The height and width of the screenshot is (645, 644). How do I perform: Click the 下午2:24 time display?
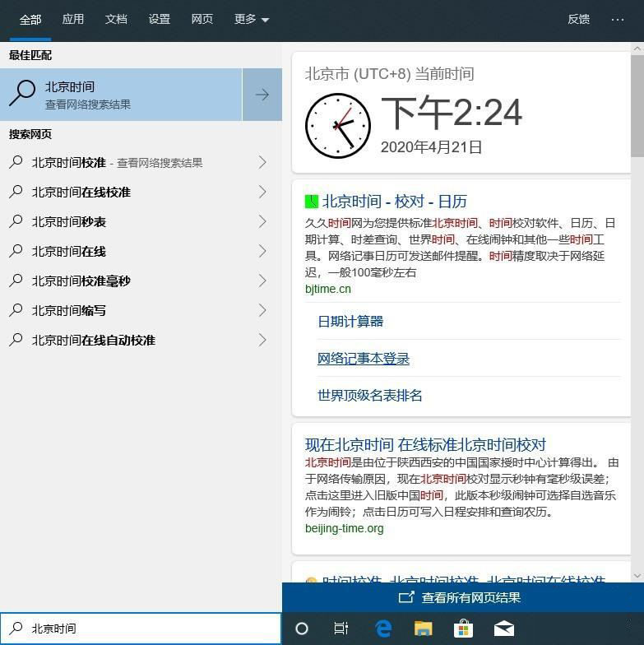tap(452, 112)
